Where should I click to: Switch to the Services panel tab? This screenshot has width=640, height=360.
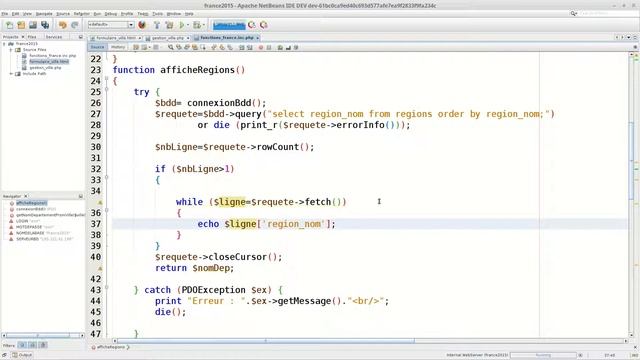tap(53, 37)
